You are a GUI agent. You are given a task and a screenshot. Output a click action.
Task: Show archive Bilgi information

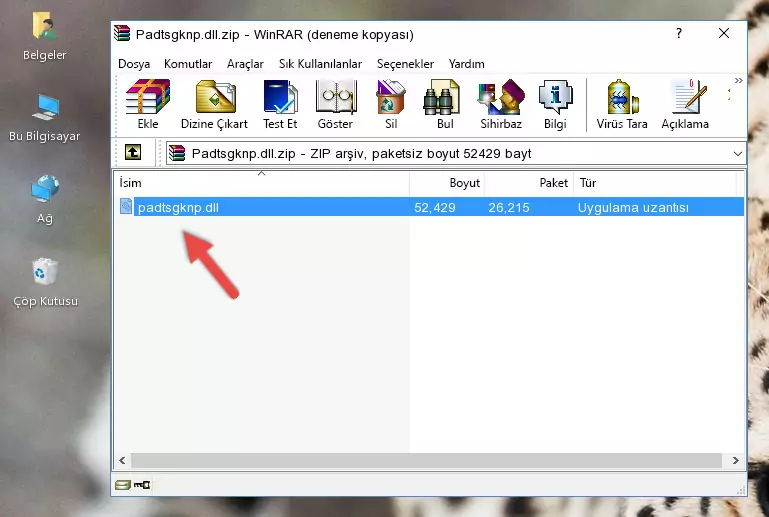tap(555, 104)
